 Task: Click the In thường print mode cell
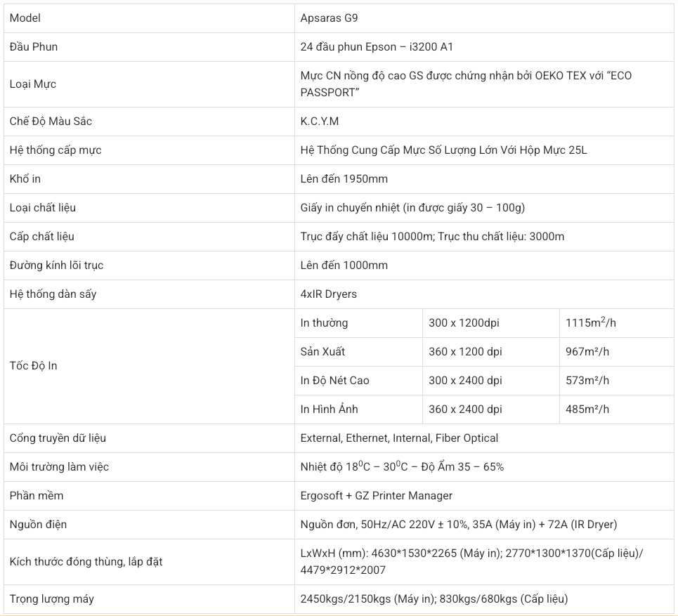point(358,323)
